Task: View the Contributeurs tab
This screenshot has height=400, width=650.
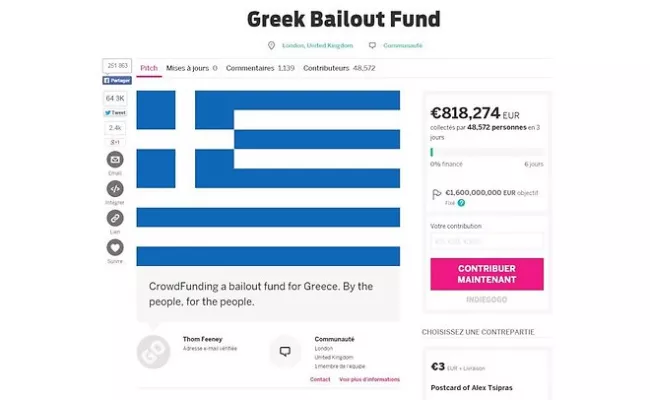Action: (339, 68)
